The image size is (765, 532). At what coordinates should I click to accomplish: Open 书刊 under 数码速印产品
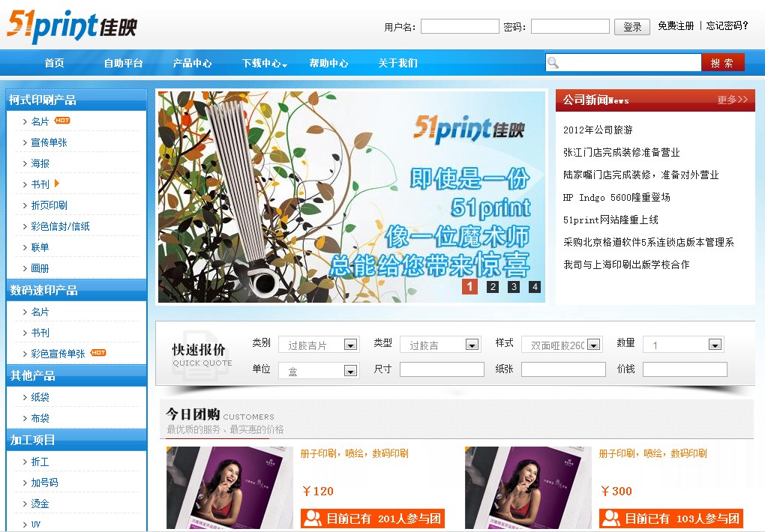click(40, 333)
